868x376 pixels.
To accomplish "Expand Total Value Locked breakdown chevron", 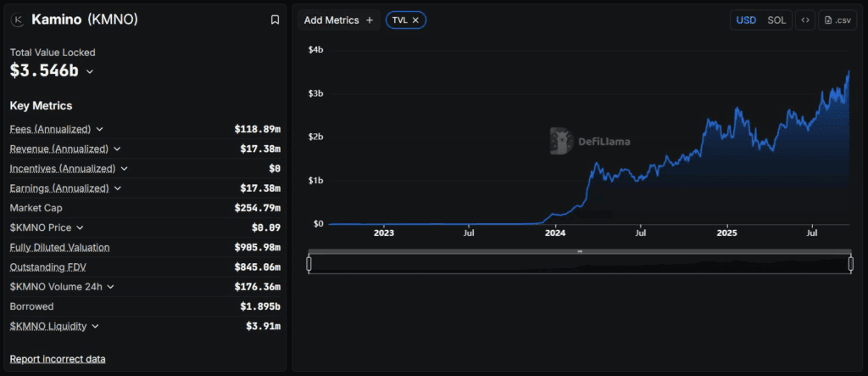I will pos(90,72).
